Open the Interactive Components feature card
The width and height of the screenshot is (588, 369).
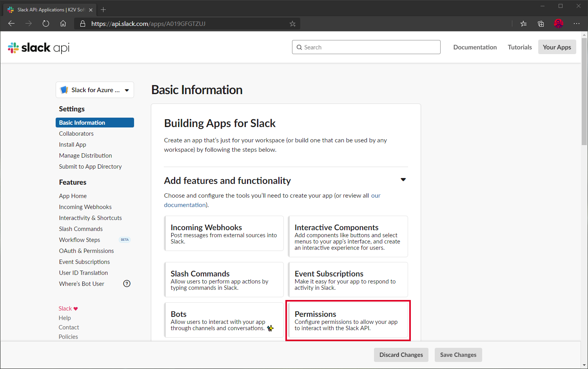coord(348,236)
